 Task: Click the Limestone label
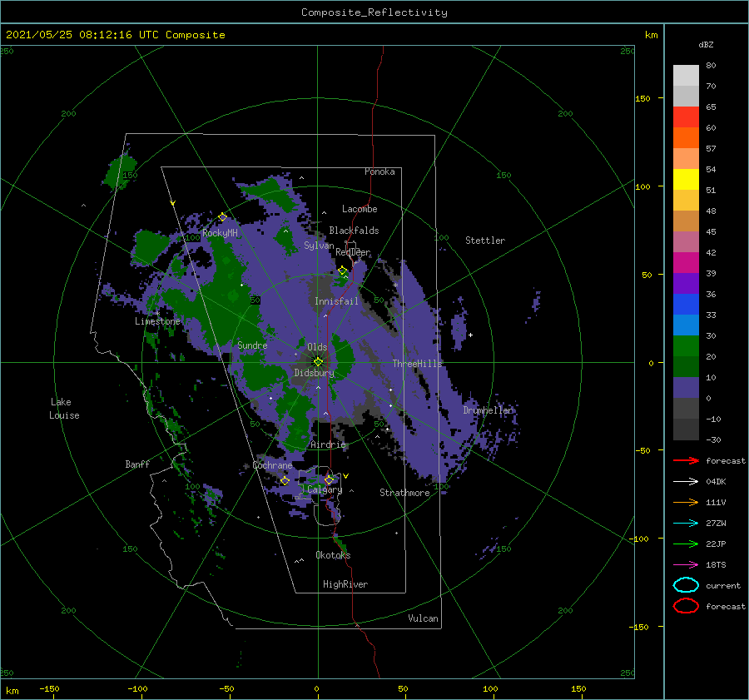[157, 321]
